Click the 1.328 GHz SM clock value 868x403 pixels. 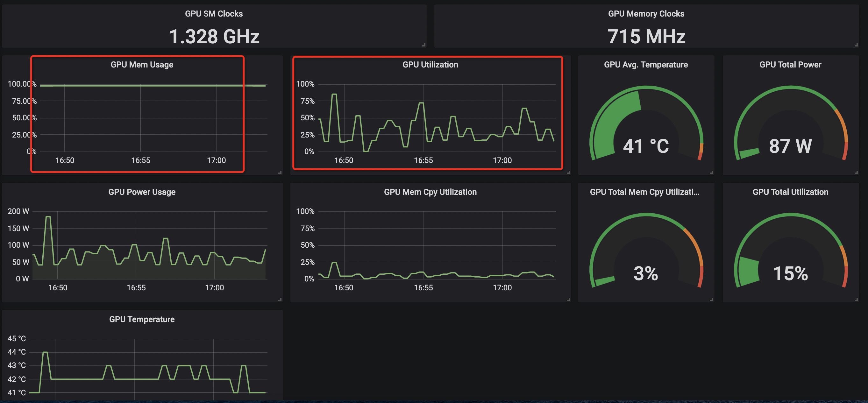pos(214,36)
